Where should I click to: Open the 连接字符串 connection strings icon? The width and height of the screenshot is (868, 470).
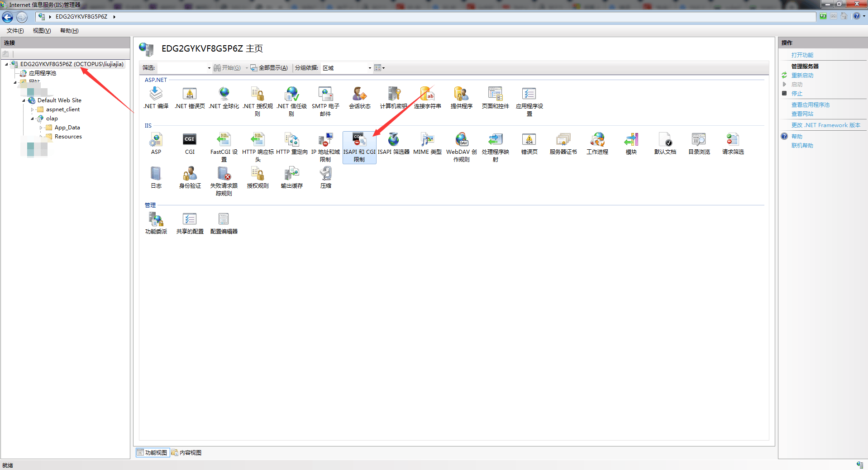(427, 95)
